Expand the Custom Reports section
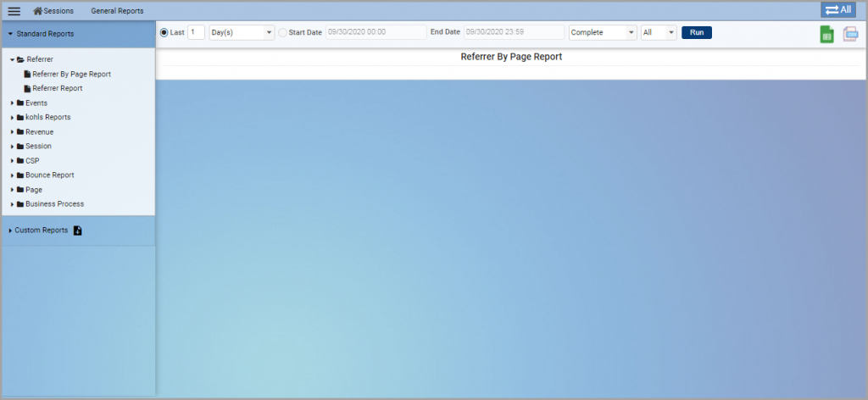Image resolution: width=868 pixels, height=400 pixels. [x=10, y=231]
